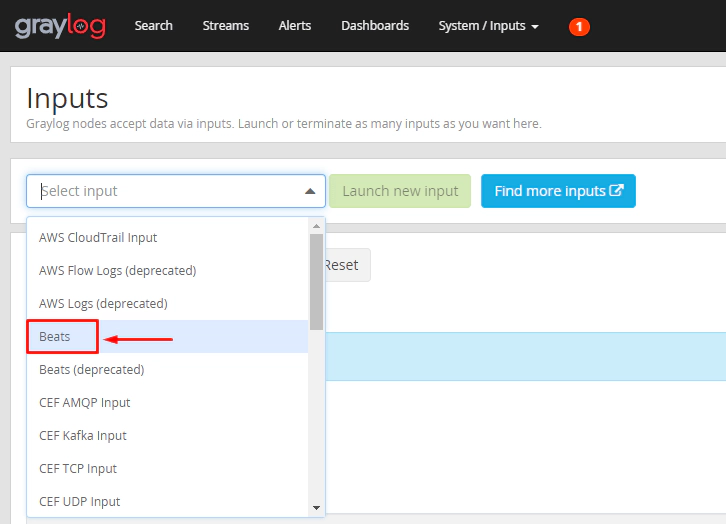Open the notification badge showing 1

pos(578,27)
